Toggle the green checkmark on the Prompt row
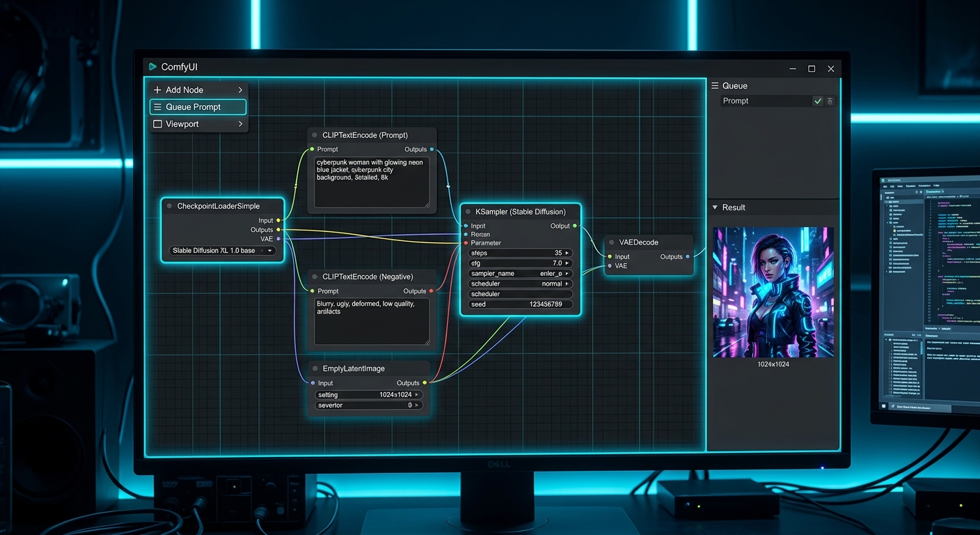Viewport: 980px width, 535px height. pyautogui.click(x=818, y=101)
